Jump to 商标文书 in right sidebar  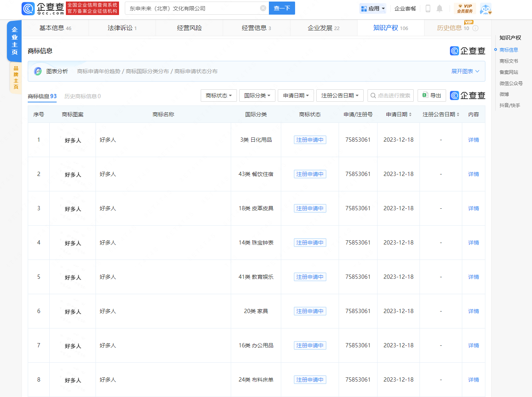pos(509,61)
